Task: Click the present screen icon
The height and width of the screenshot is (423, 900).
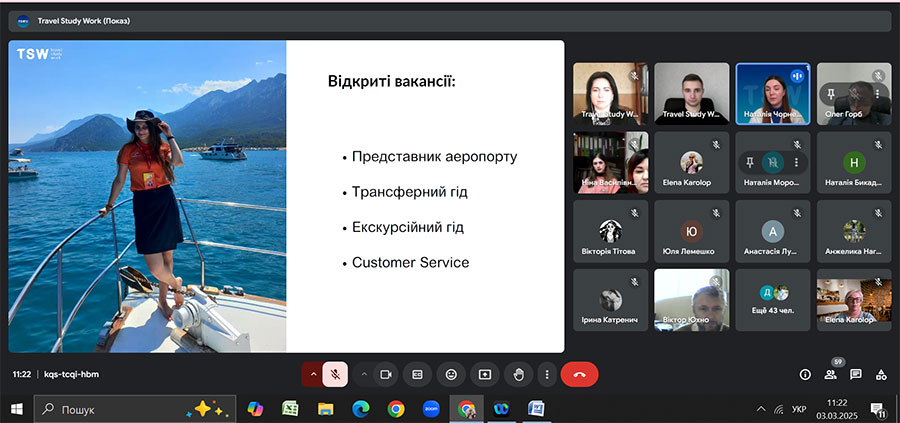Action: click(x=485, y=374)
